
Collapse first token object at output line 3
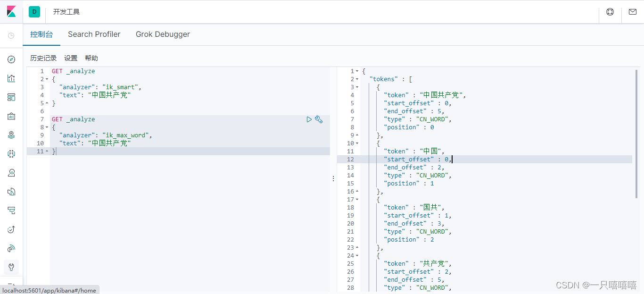tap(357, 87)
